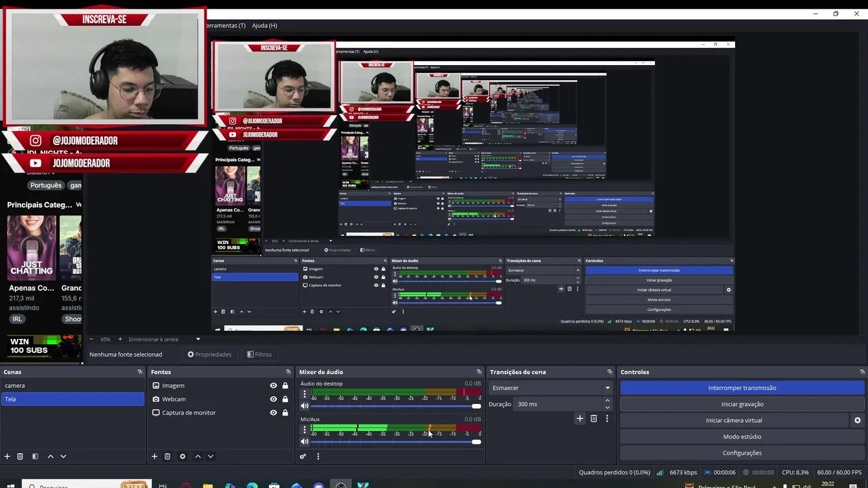The image size is (868, 488).
Task: Open the Ajuda (H) menu
Action: click(x=264, y=25)
